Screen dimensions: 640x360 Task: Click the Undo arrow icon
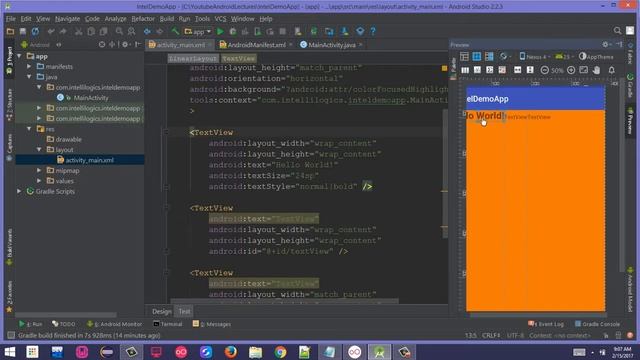[51, 31]
